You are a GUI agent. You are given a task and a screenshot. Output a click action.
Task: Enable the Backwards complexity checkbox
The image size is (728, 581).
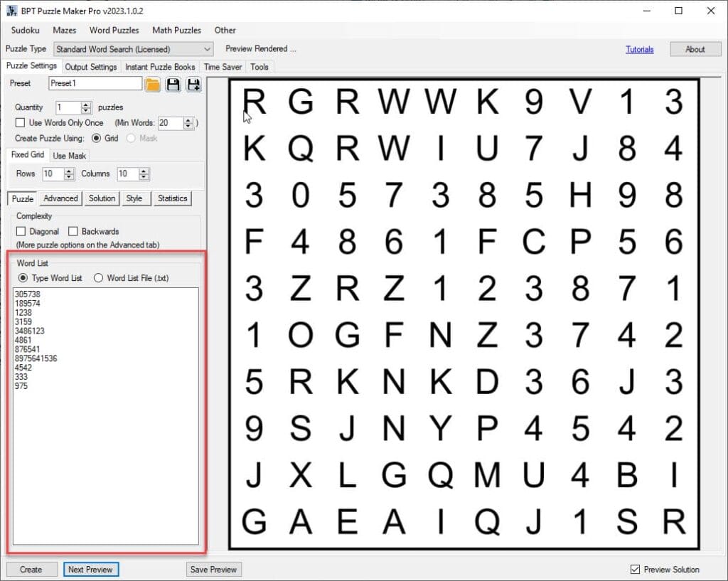73,232
